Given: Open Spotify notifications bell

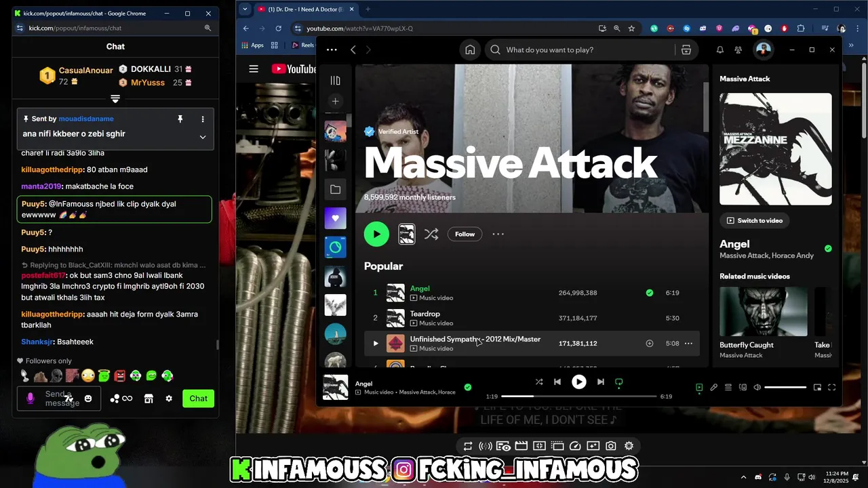Looking at the screenshot, I should point(720,49).
